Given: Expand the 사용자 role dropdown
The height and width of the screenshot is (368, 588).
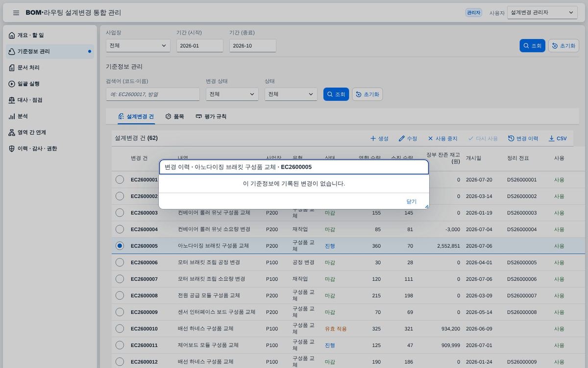Looking at the screenshot, I should [542, 13].
